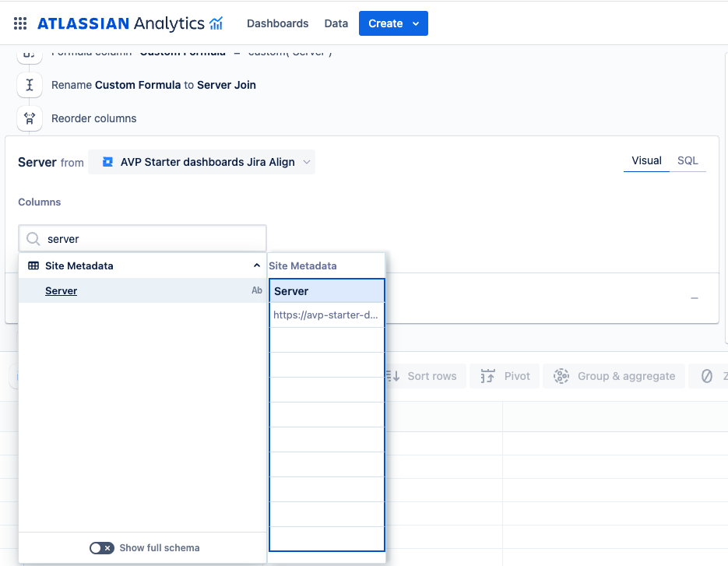Screen dimensions: 728x566
Task: Click the Reorder columns step icon
Action: click(30, 118)
